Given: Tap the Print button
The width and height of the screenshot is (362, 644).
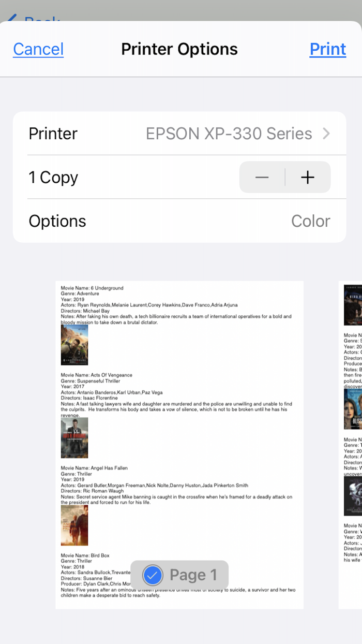Looking at the screenshot, I should (328, 49).
